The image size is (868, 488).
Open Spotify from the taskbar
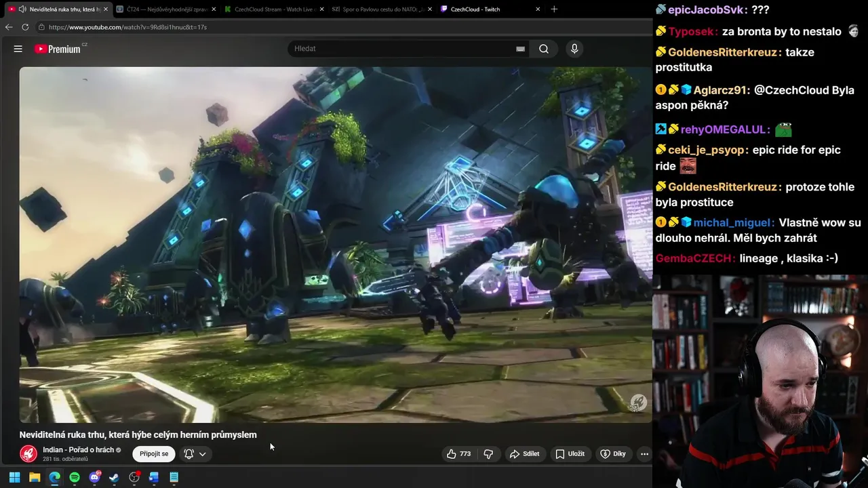point(75,477)
